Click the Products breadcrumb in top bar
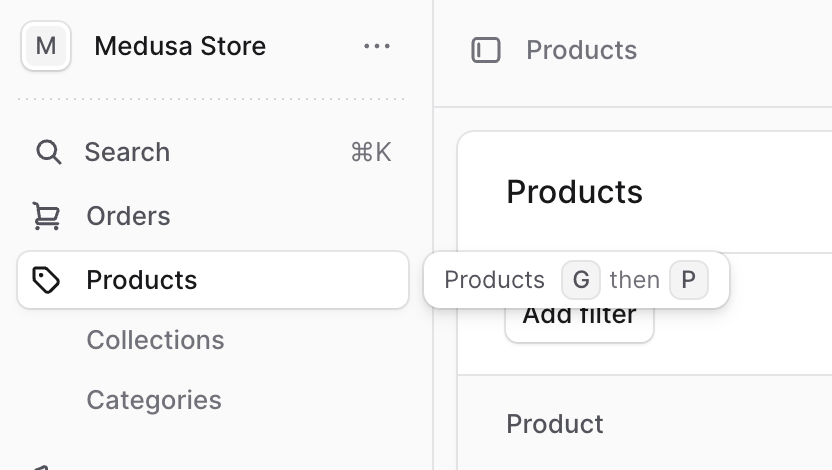832x470 pixels. coord(581,50)
